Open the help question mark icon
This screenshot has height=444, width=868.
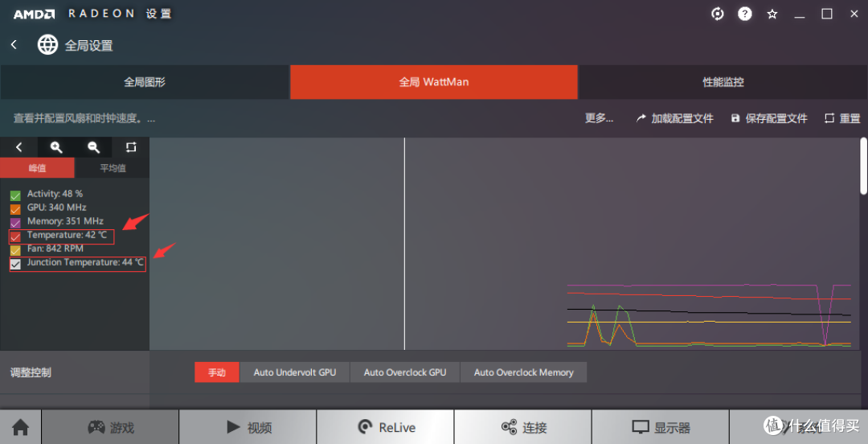[744, 14]
